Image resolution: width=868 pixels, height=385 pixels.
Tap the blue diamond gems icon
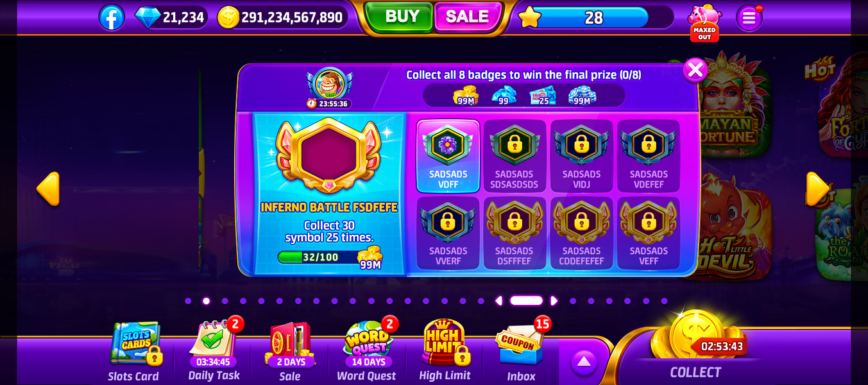coord(148,17)
